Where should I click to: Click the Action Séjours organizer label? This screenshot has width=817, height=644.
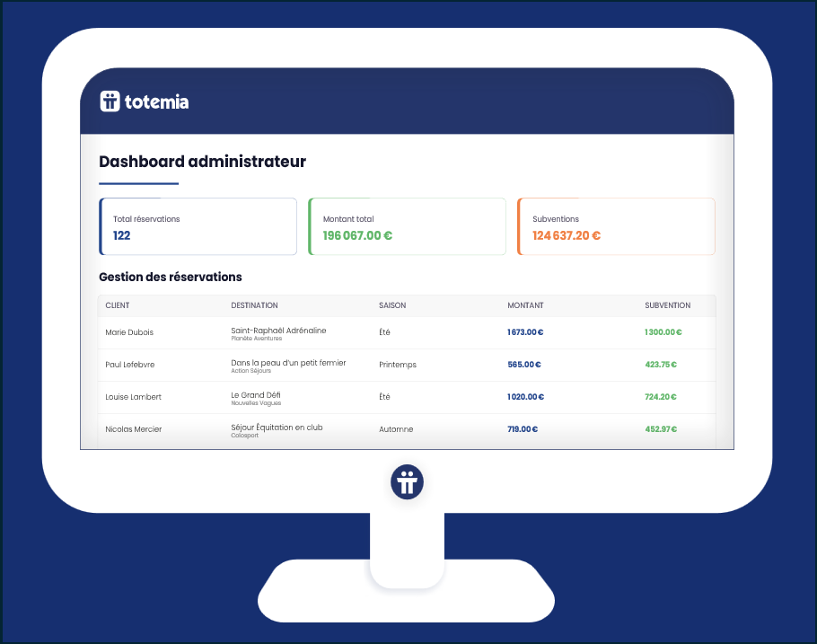[250, 371]
